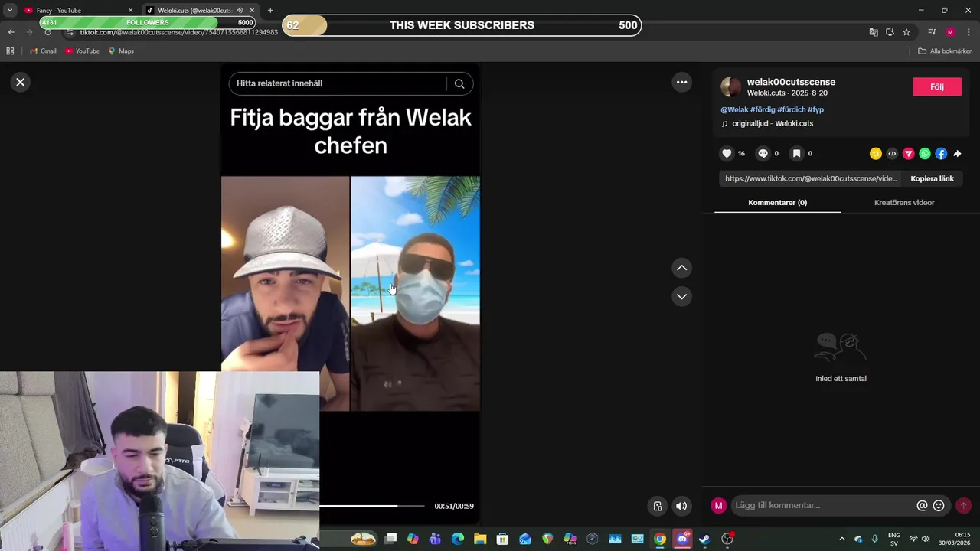Open welak00cutsscense profile avatar

point(731,86)
